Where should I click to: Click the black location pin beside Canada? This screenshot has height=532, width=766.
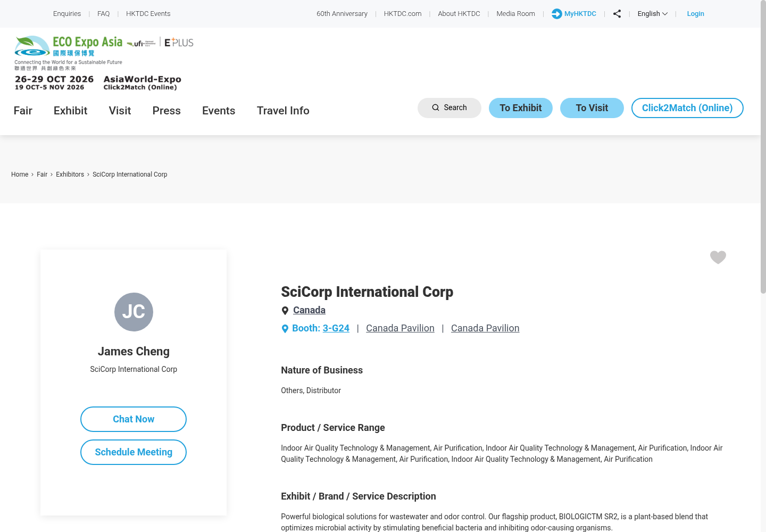coord(285,311)
